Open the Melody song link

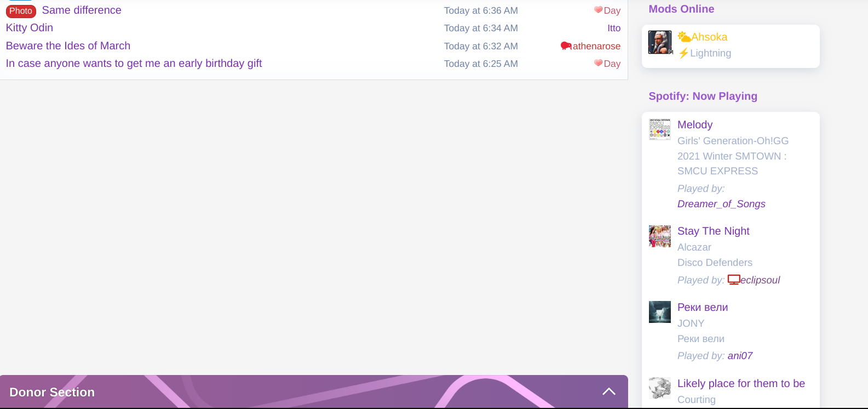tap(695, 124)
